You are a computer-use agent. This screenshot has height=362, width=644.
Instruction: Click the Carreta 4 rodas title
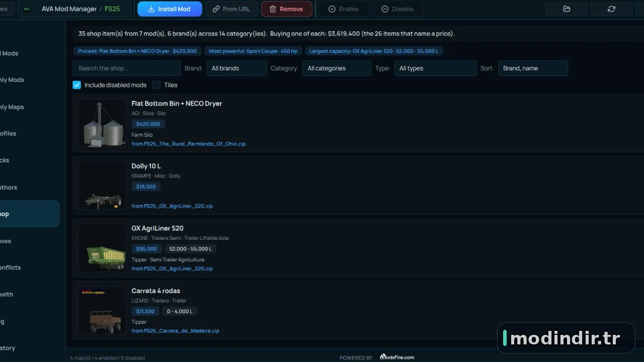coord(155,291)
